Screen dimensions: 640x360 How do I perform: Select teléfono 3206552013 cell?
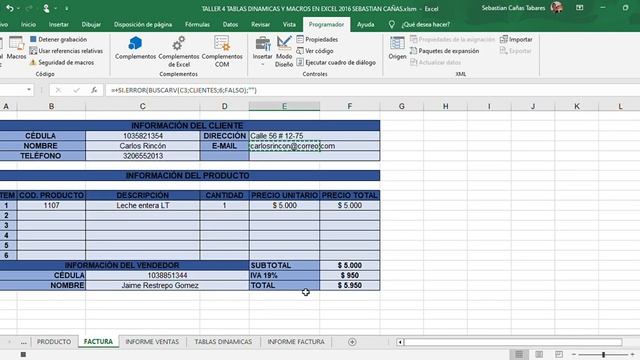click(142, 156)
